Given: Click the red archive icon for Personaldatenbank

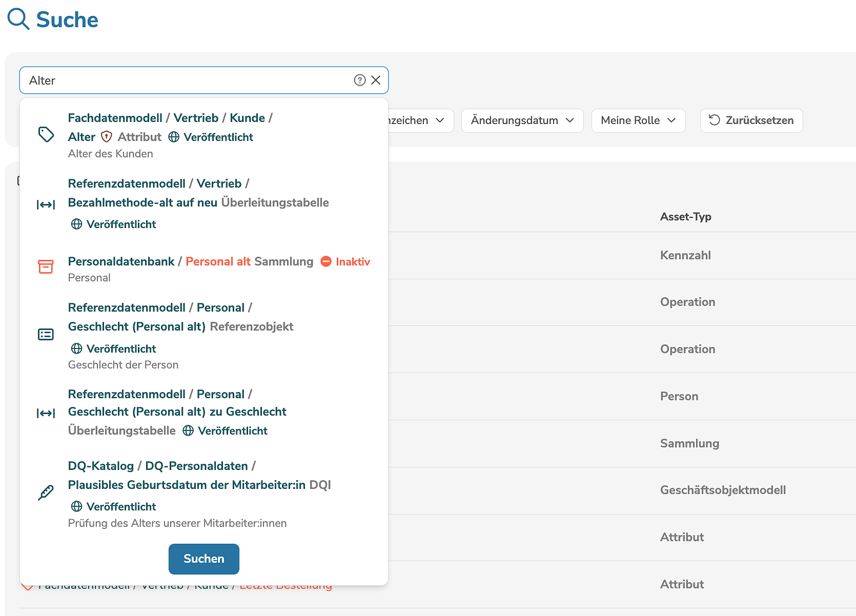Looking at the screenshot, I should [46, 266].
